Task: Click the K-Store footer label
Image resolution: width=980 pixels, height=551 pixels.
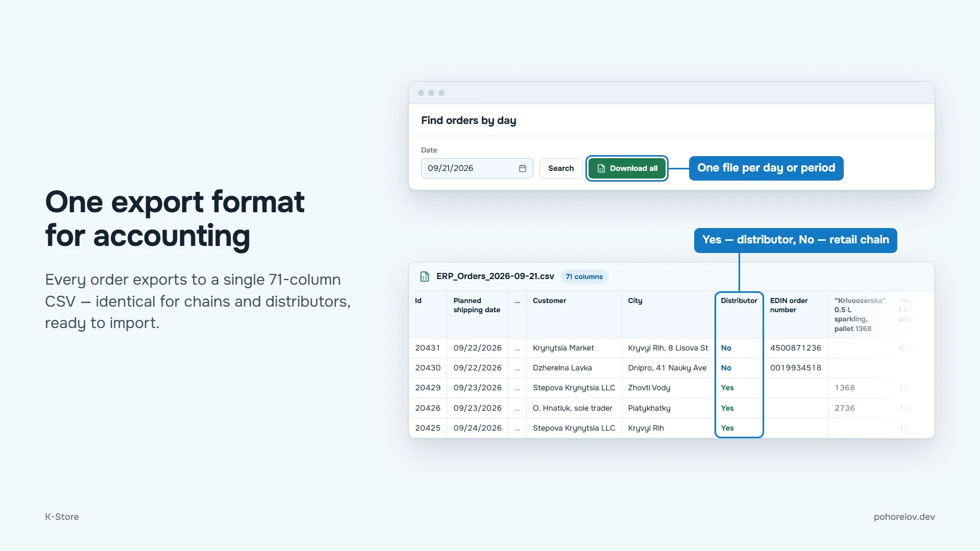Action: point(62,517)
